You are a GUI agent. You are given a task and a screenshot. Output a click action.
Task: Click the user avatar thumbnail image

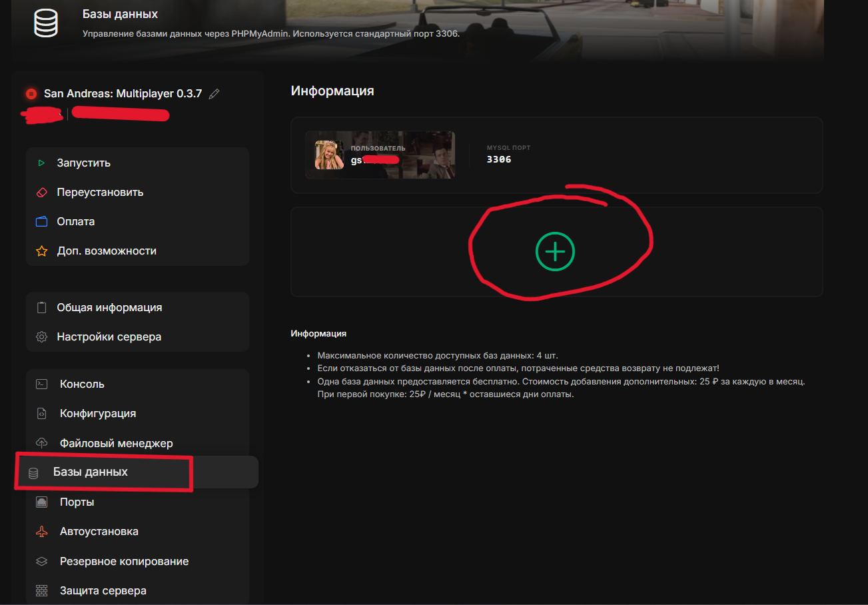tap(329, 155)
